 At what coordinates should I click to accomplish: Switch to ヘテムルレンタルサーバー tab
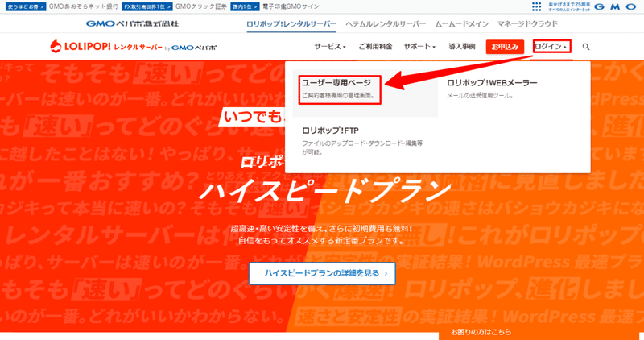pos(386,24)
